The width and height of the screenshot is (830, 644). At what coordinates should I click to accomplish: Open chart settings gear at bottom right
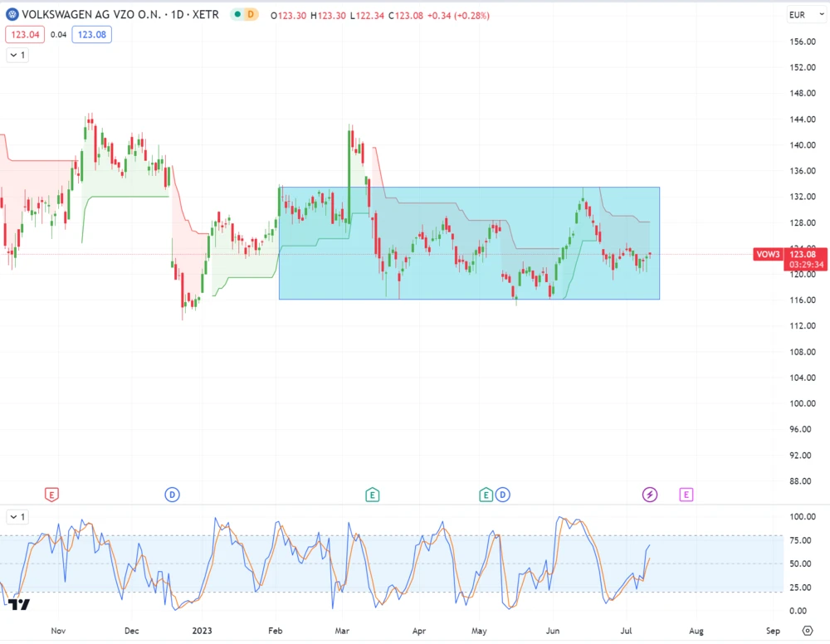tap(807, 630)
